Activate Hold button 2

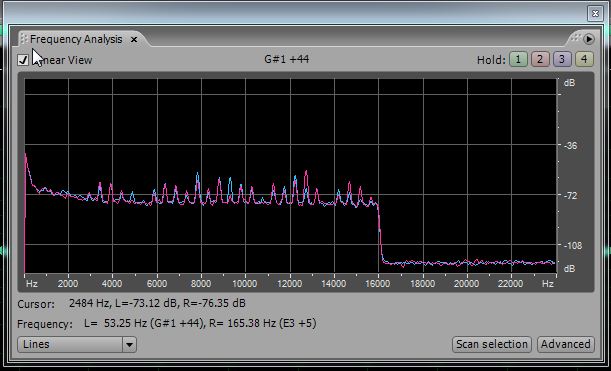[540, 59]
